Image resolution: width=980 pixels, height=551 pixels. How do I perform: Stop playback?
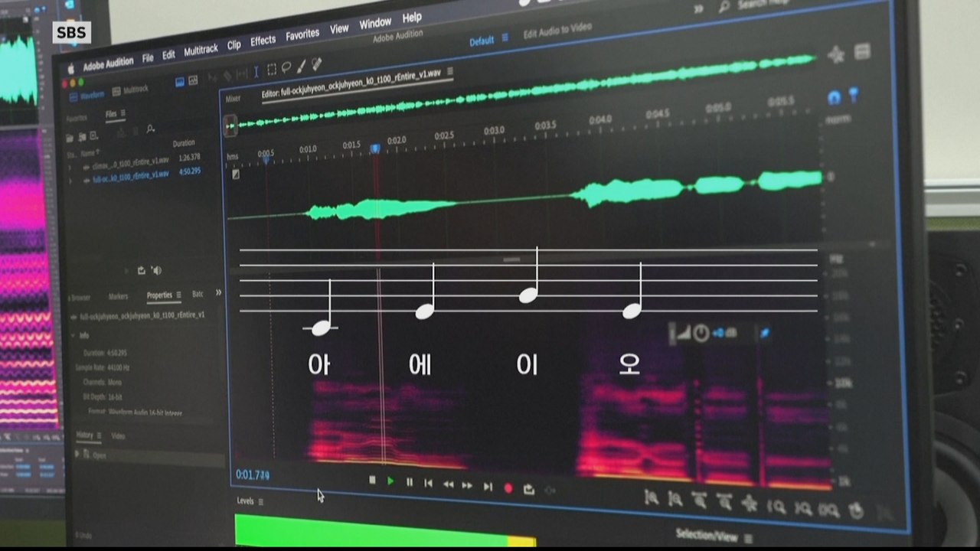click(372, 481)
